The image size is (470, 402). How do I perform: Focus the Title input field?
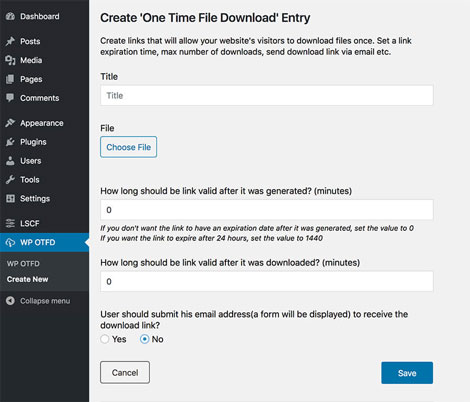(267, 95)
